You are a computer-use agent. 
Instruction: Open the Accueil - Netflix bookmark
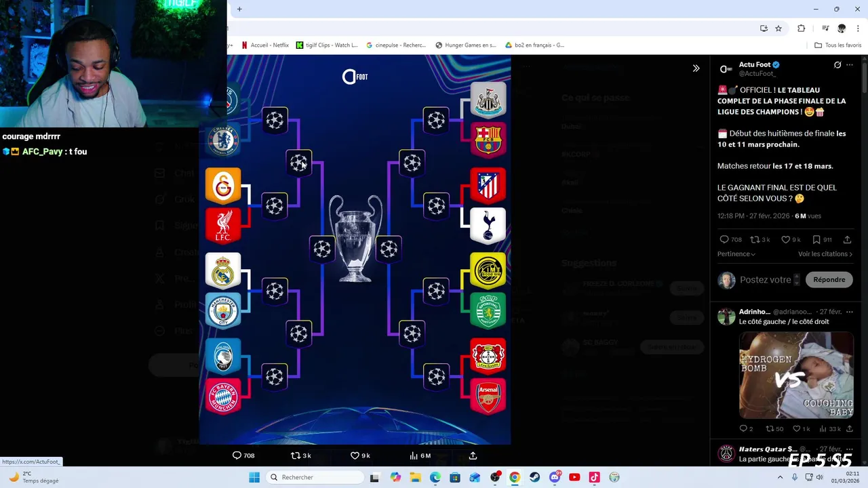pos(265,45)
